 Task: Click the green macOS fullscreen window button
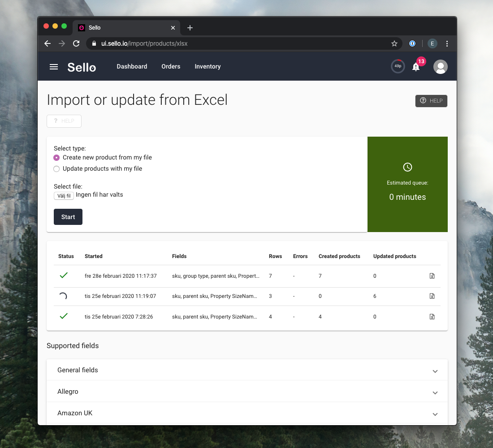(x=64, y=26)
